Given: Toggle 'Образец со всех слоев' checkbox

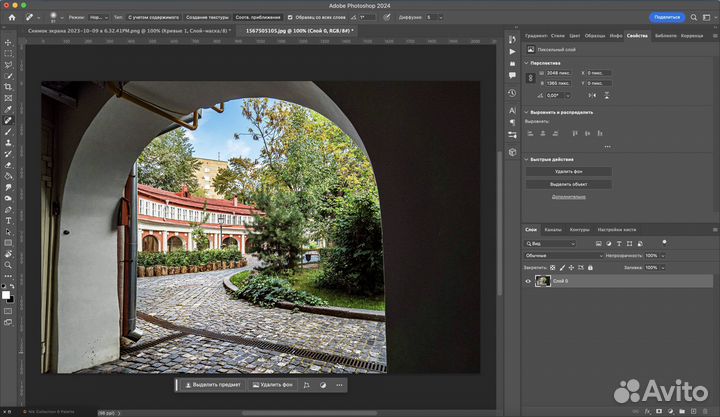Looking at the screenshot, I should coord(290,17).
